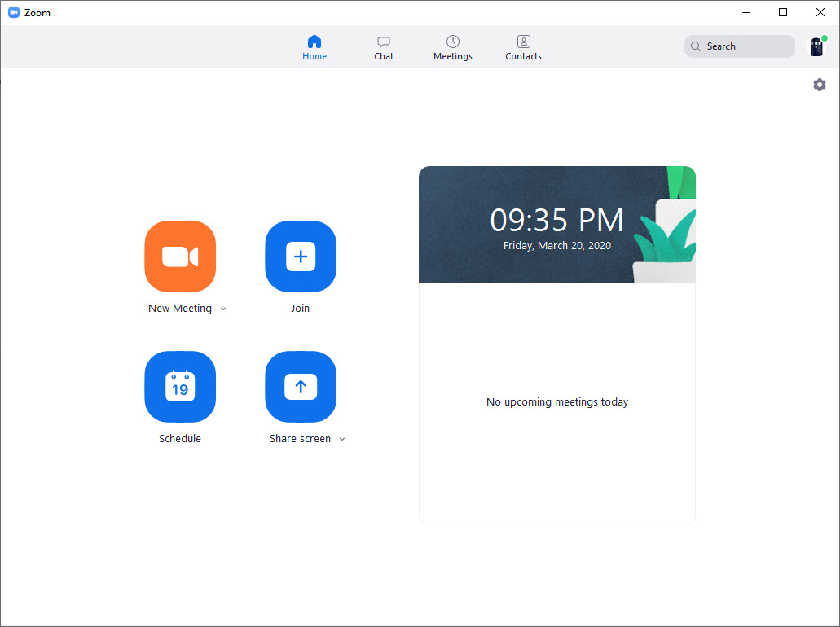Image resolution: width=840 pixels, height=627 pixels.
Task: Start a New Meeting with the orange camera icon
Action: pos(180,256)
